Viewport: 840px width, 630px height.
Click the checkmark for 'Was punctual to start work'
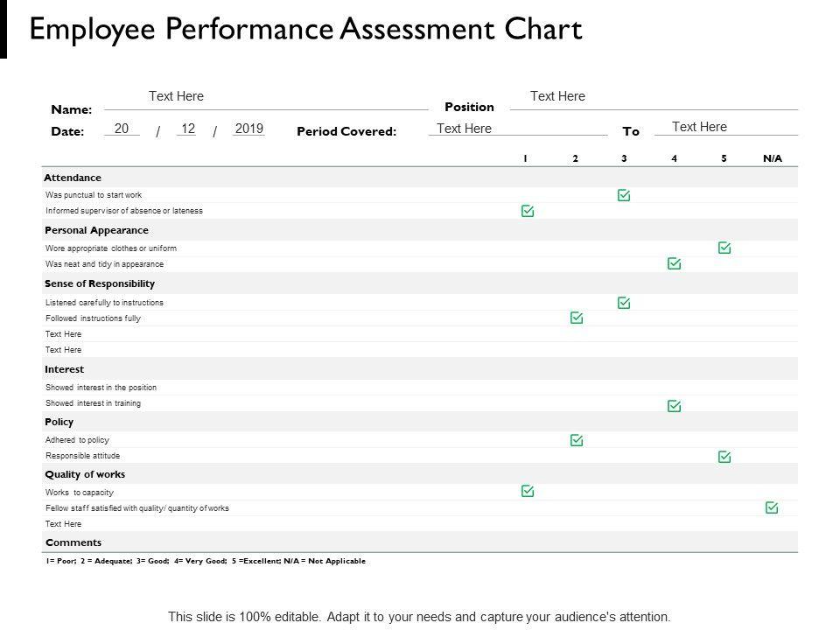click(624, 195)
